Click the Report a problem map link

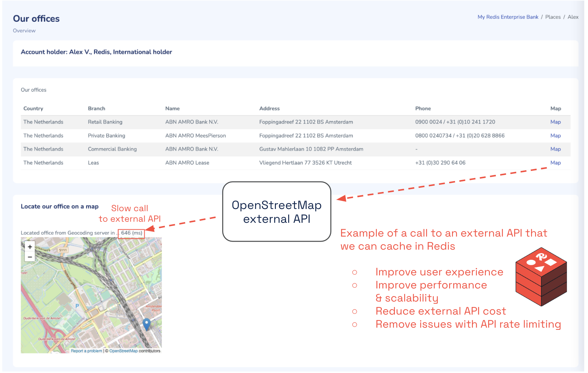(86, 351)
